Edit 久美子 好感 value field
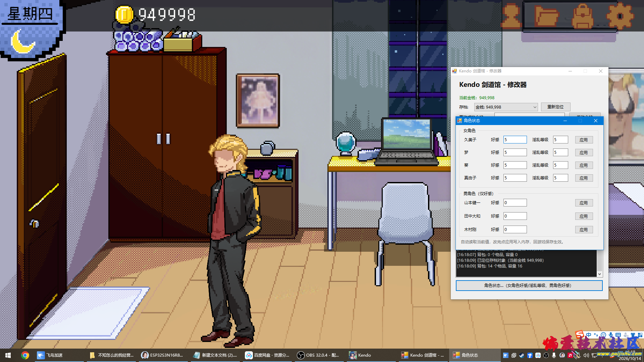This screenshot has height=362, width=644. tap(515, 140)
